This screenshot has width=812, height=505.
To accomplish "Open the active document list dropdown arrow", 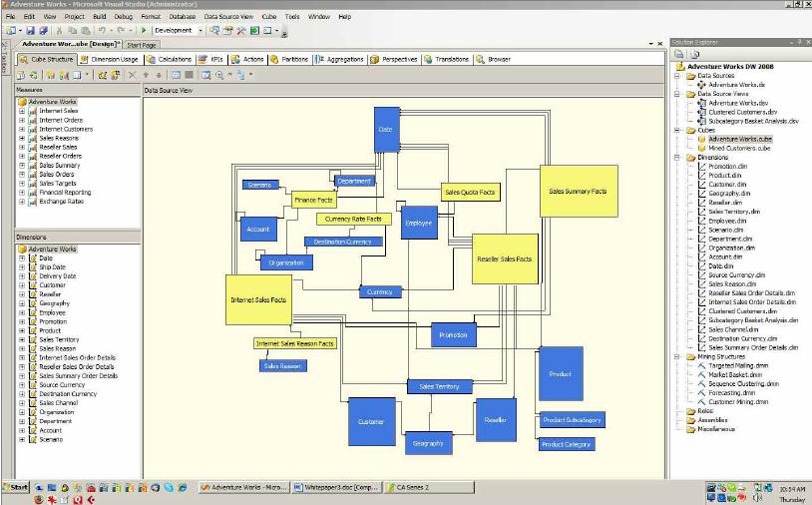I will pyautogui.click(x=651, y=44).
